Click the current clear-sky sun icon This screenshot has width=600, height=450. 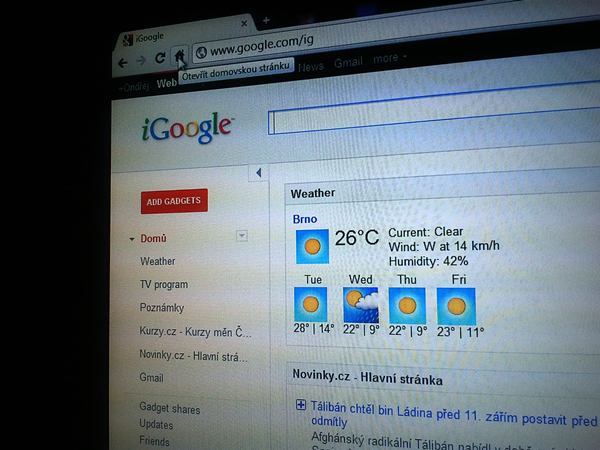[312, 246]
